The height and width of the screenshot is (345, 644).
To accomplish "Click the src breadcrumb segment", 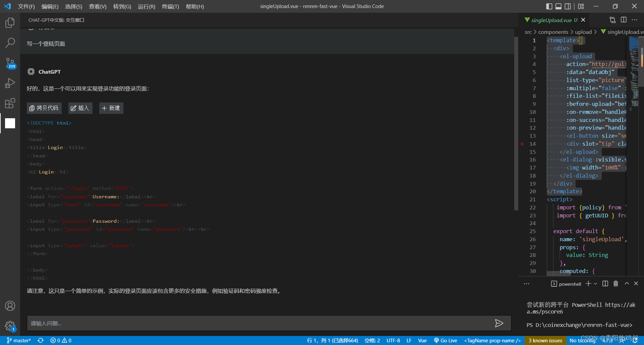I will (528, 32).
